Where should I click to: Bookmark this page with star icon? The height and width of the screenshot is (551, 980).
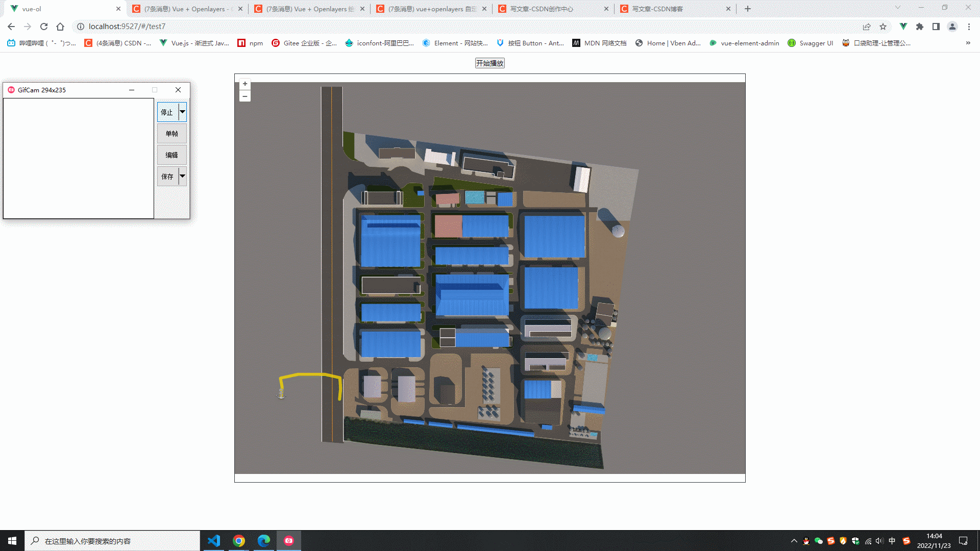click(x=883, y=27)
